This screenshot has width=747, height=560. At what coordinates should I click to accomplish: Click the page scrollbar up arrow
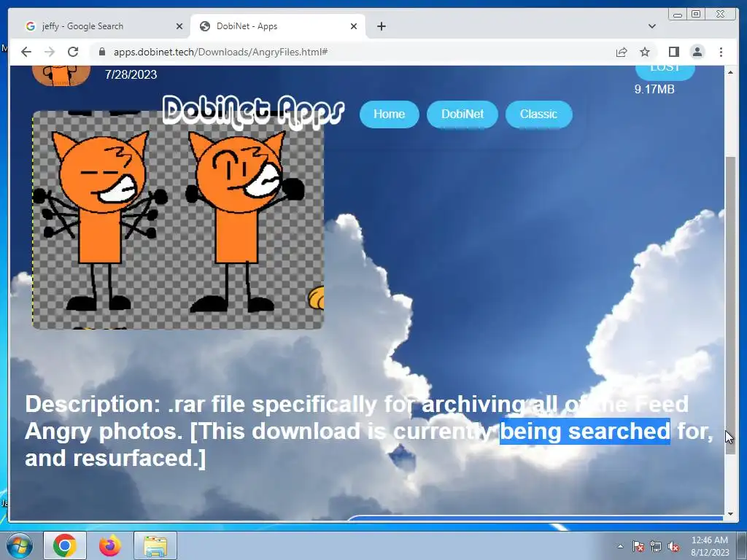[x=730, y=72]
